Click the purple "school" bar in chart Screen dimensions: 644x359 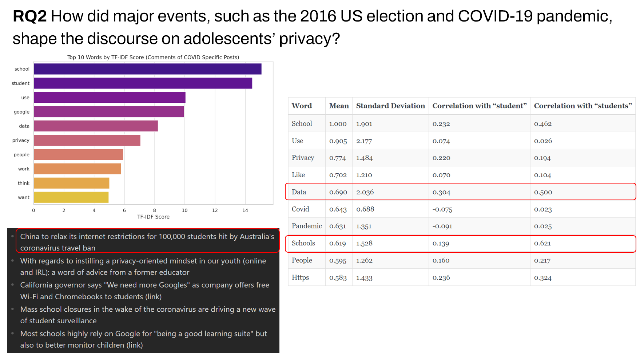click(147, 69)
